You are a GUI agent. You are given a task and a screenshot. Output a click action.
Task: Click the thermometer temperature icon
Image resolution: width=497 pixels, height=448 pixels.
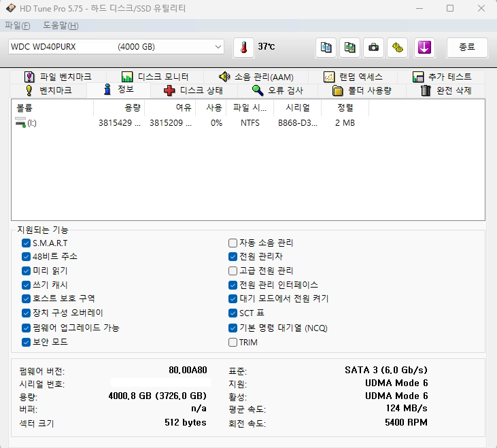pyautogui.click(x=243, y=48)
